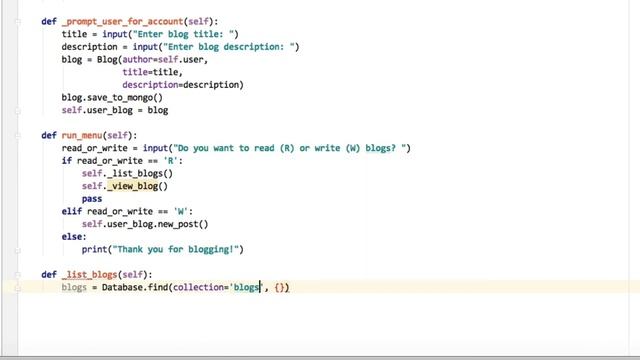640x360 pixels.
Task: Collapse the run_menu function fold marker
Action: [18, 136]
